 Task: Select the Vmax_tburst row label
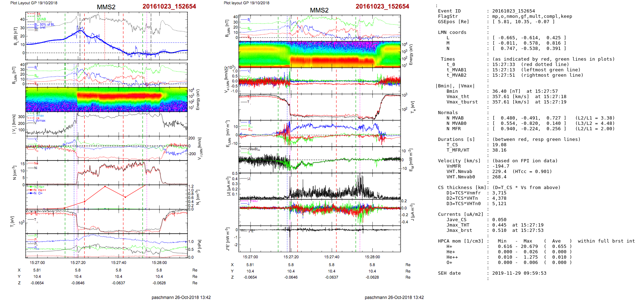point(462,102)
